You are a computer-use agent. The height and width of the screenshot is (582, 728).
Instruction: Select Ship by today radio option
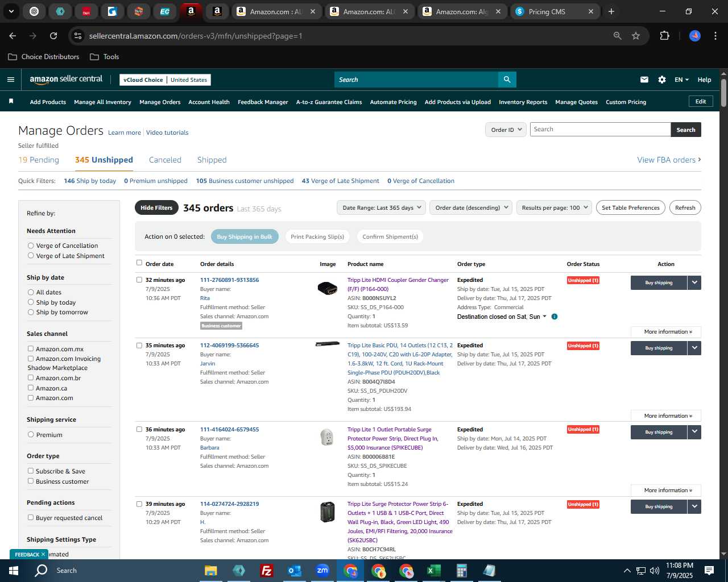[31, 302]
